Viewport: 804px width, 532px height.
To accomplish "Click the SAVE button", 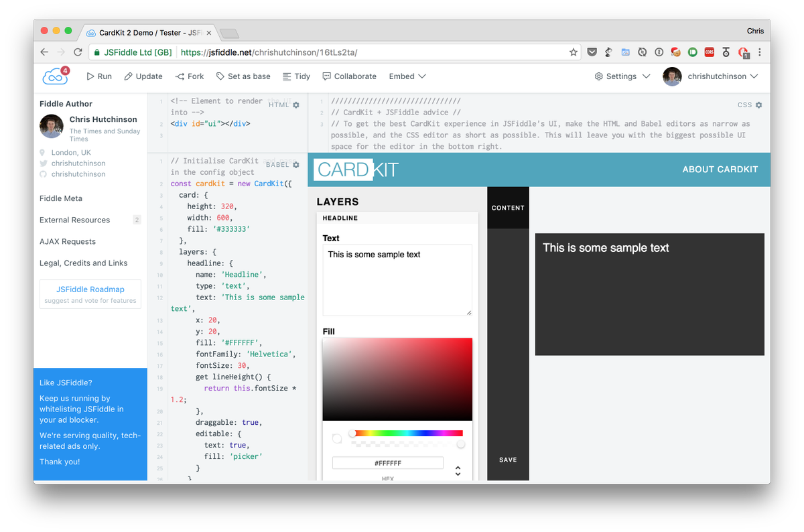I will [508, 460].
